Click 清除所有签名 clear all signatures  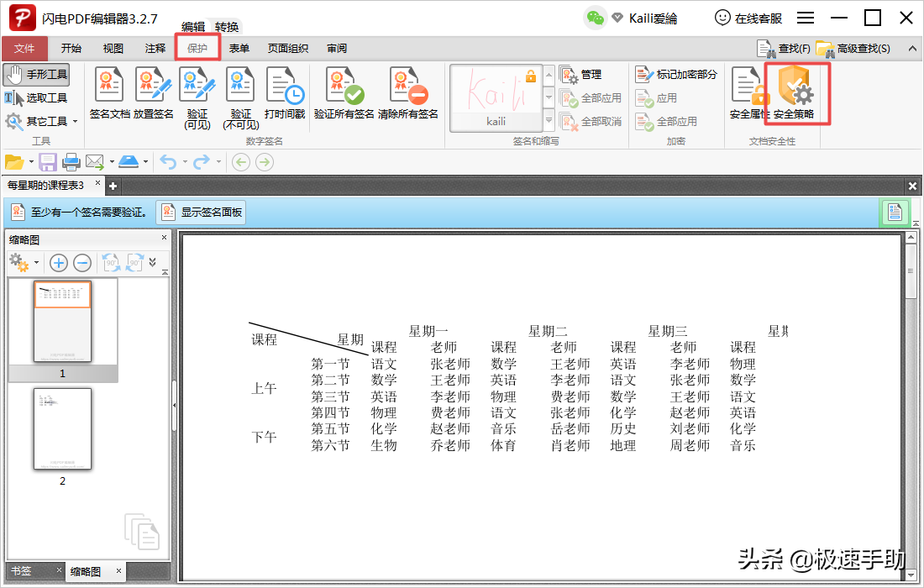tap(407, 93)
